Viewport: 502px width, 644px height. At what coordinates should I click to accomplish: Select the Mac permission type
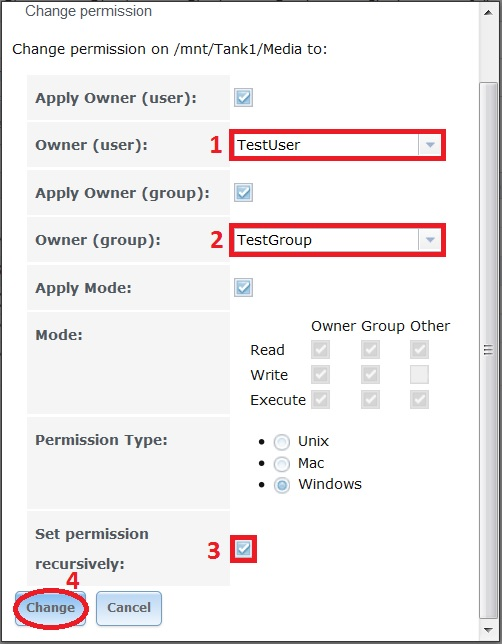(x=282, y=464)
